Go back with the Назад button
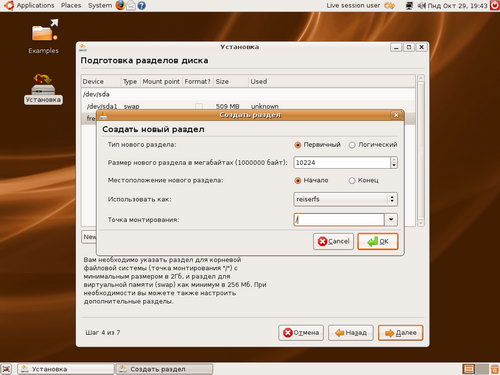 click(x=351, y=333)
